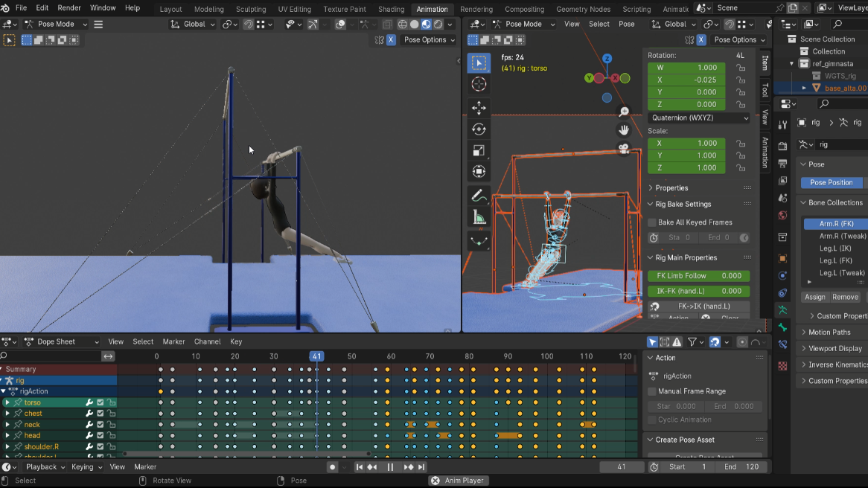
Task: Switch left viewport to material preview shading
Action: tap(427, 25)
